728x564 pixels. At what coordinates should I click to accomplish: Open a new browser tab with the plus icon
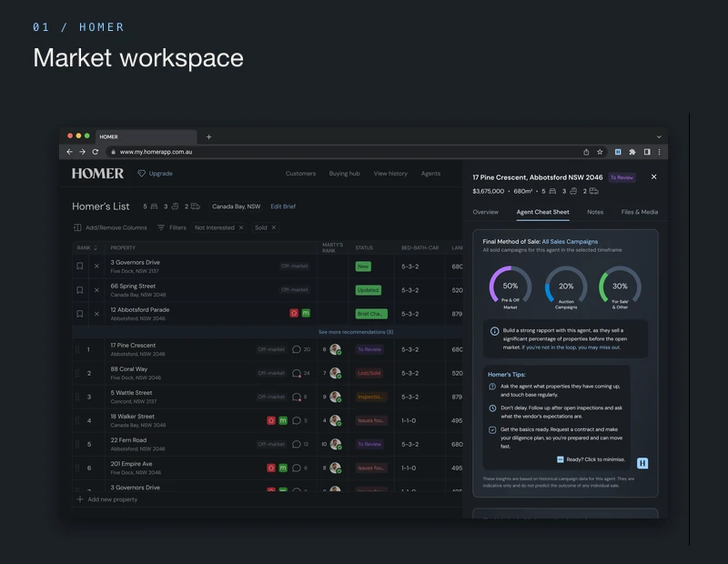(209, 137)
